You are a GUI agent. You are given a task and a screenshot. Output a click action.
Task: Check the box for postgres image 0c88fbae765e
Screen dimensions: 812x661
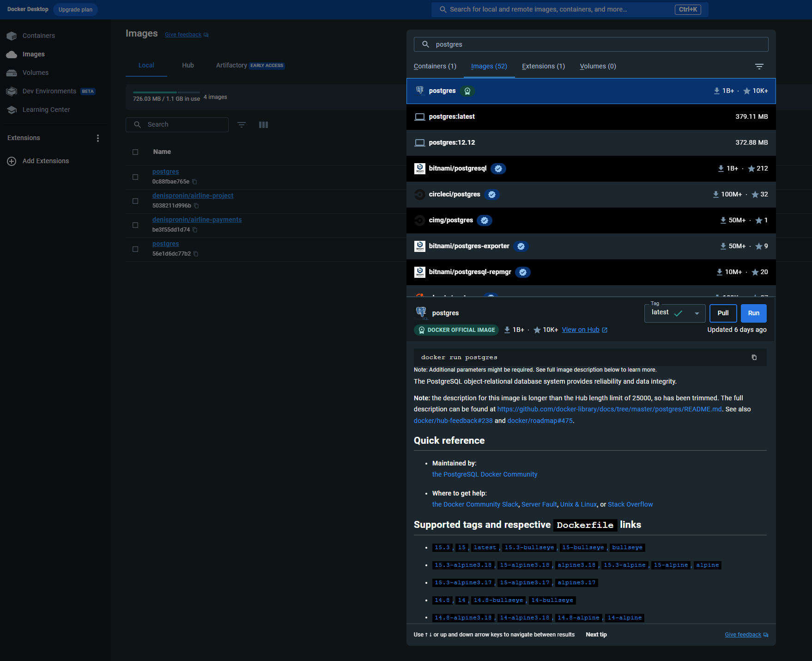click(x=135, y=177)
